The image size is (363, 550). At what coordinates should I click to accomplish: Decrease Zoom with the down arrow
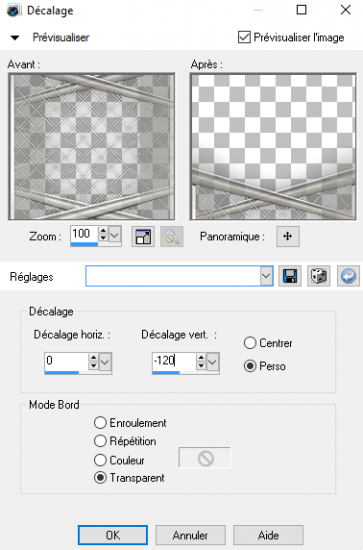click(x=103, y=238)
